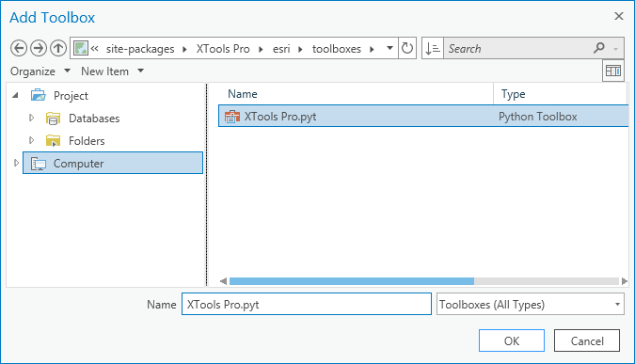Image resolution: width=635 pixels, height=364 pixels.
Task: Open the search options dropdown arrow
Action: [615, 49]
